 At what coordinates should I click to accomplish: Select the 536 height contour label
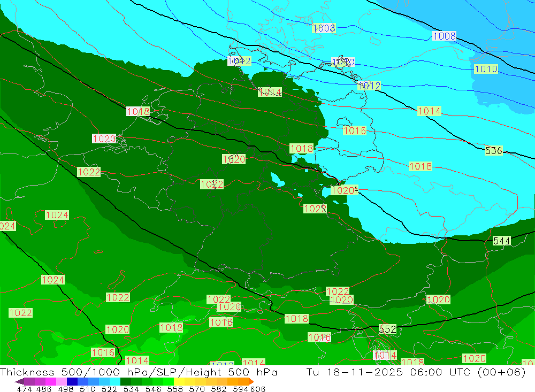(493, 150)
